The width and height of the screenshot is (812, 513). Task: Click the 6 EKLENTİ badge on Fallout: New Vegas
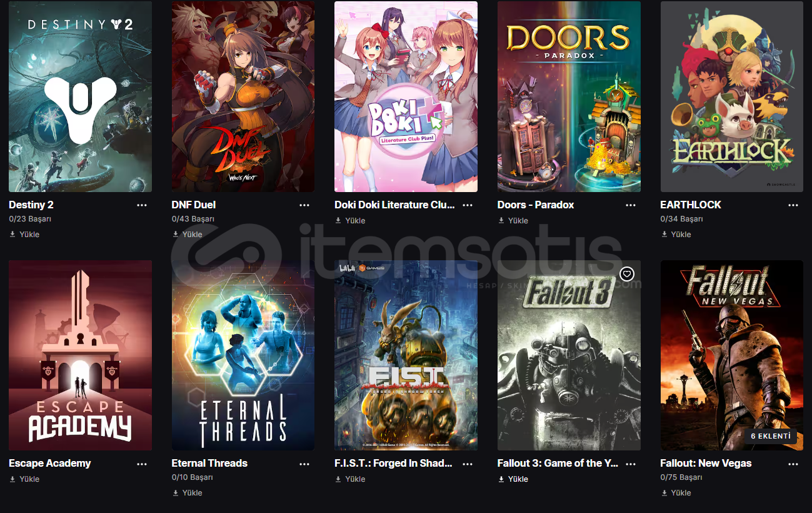pos(771,436)
